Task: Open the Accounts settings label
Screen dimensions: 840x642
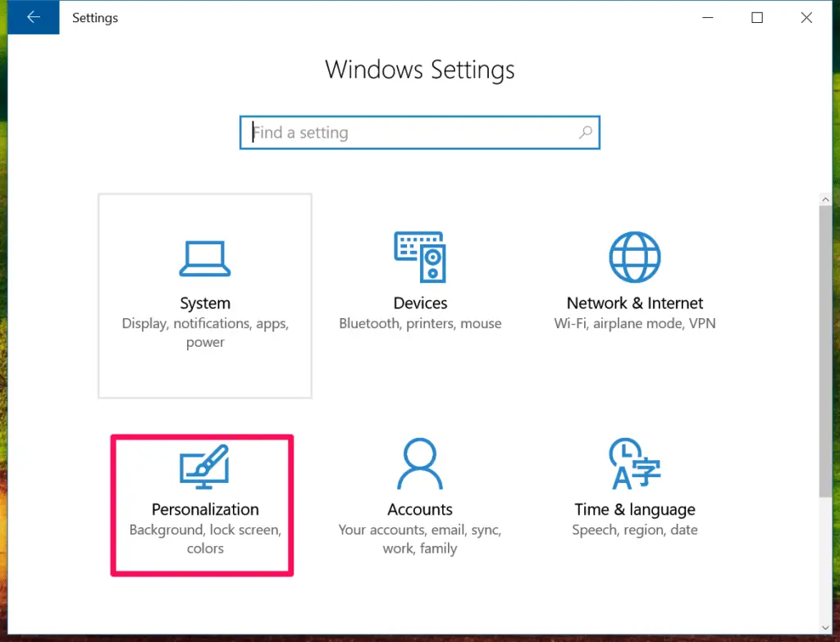Action: pos(420,509)
